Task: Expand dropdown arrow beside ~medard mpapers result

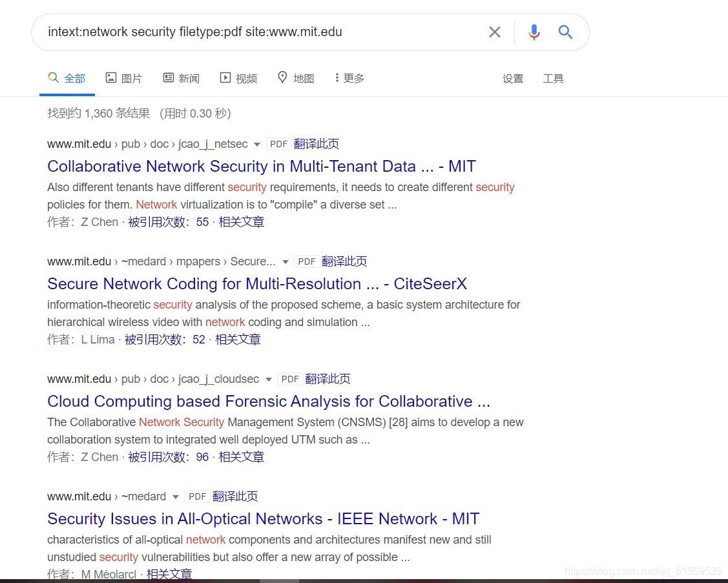Action: 285,261
